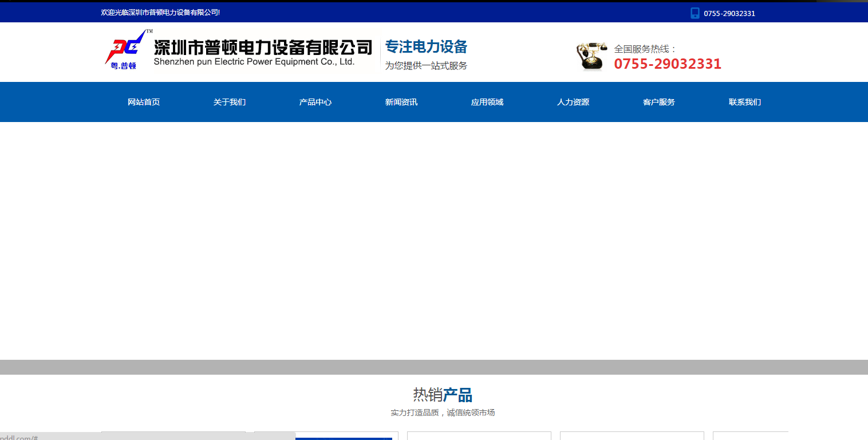868x440 pixels.
Task: Select 新闻资讯 from the navigation bar
Action: 401,102
